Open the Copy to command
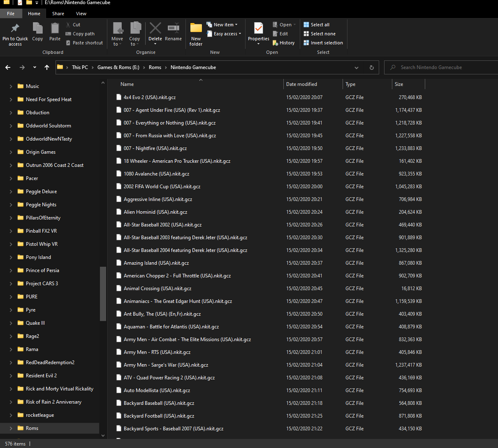498x448 pixels. coord(134,34)
